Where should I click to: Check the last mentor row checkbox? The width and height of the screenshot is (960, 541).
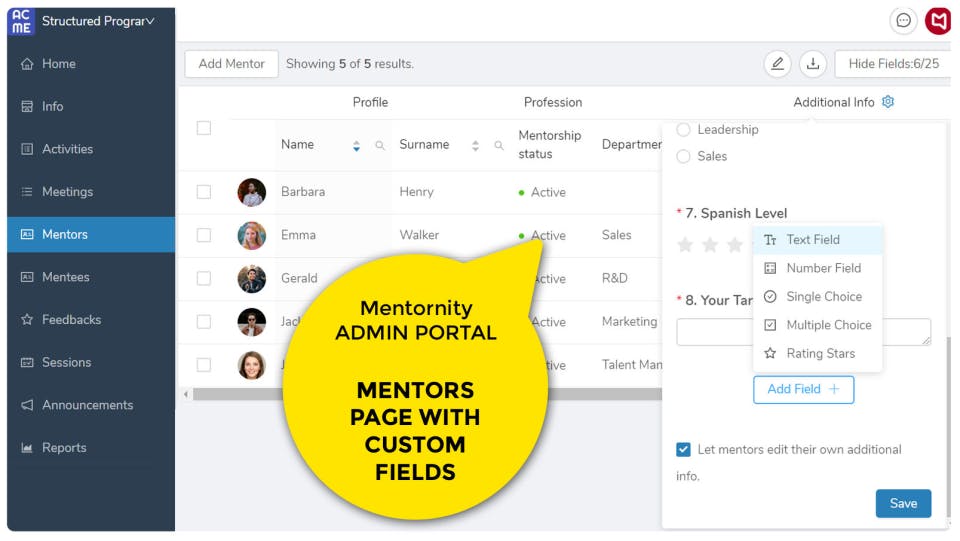click(204, 365)
